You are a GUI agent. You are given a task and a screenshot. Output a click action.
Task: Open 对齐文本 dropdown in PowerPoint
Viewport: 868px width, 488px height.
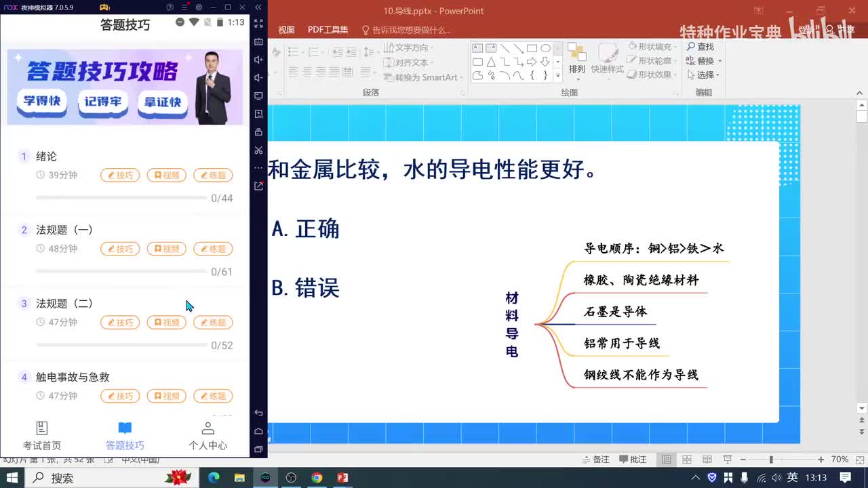410,62
